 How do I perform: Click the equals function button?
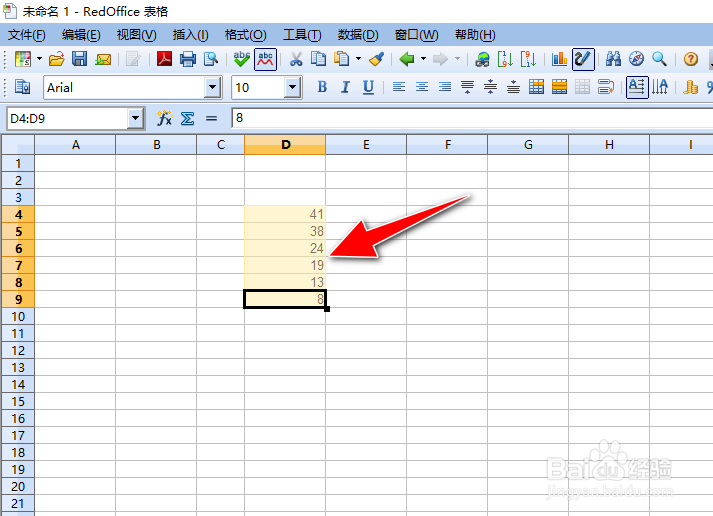coord(211,119)
